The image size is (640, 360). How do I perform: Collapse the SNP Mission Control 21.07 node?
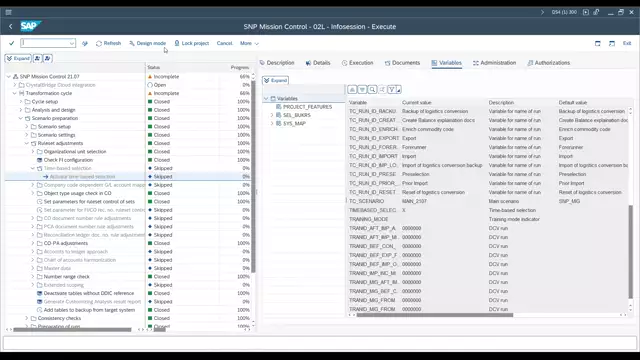click(x=9, y=76)
